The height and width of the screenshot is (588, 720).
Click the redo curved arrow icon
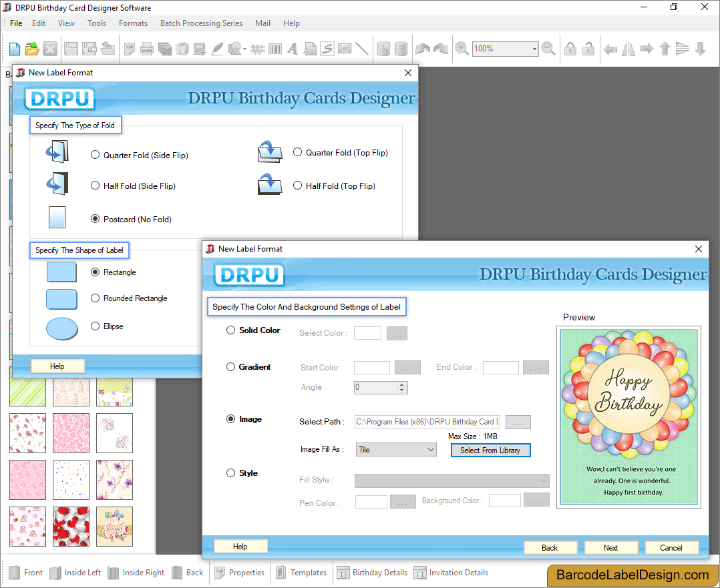(x=441, y=49)
